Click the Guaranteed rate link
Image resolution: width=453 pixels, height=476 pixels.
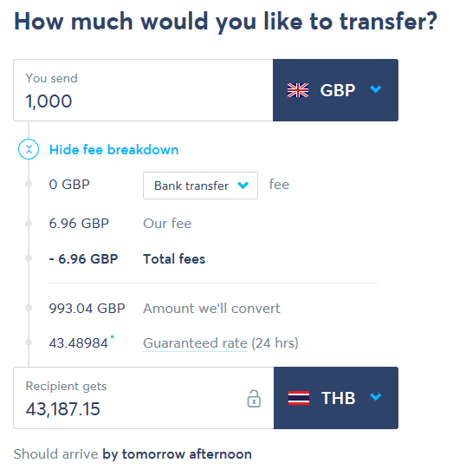point(195,343)
